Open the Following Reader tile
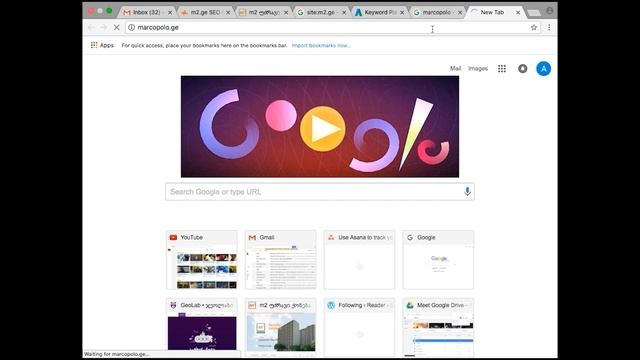The image size is (640, 360). click(359, 327)
